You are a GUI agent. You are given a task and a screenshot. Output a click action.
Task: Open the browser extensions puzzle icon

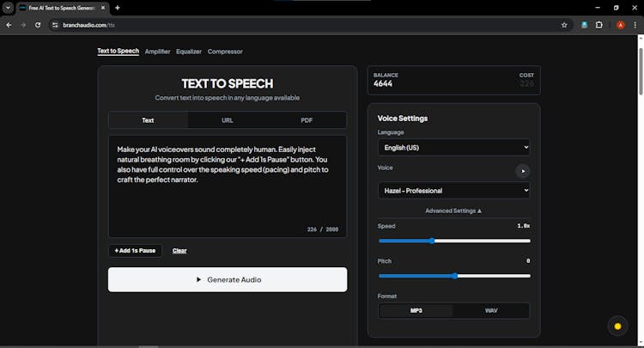pyautogui.click(x=599, y=25)
